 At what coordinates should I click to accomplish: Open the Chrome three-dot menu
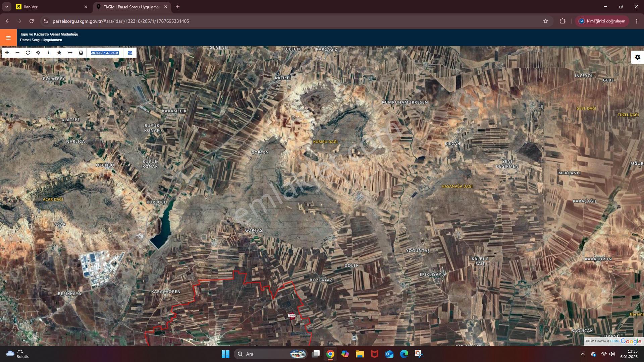[x=637, y=21]
